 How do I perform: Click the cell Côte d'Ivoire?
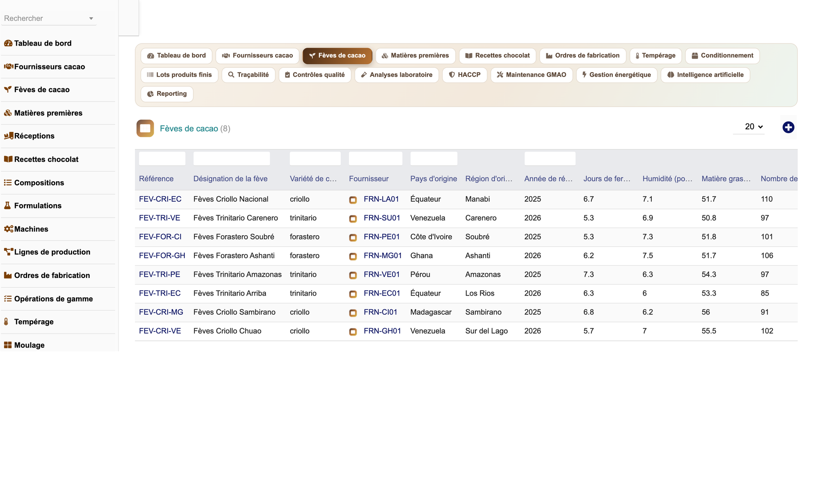pos(431,237)
